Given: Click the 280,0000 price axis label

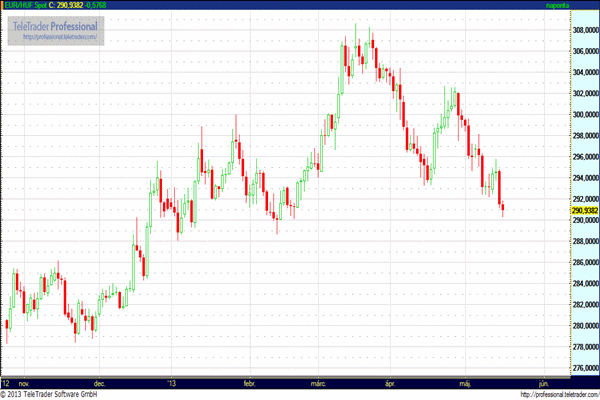Looking at the screenshot, I should (x=584, y=326).
